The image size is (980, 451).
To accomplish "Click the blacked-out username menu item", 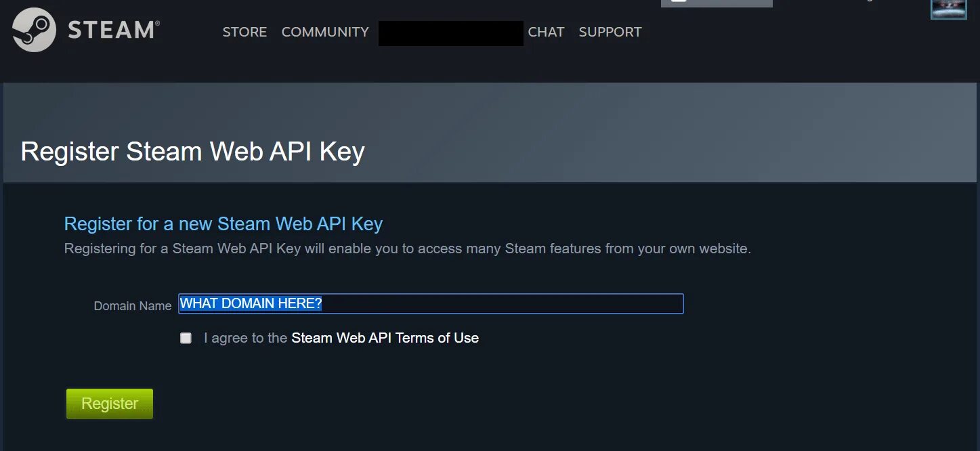I will click(451, 33).
